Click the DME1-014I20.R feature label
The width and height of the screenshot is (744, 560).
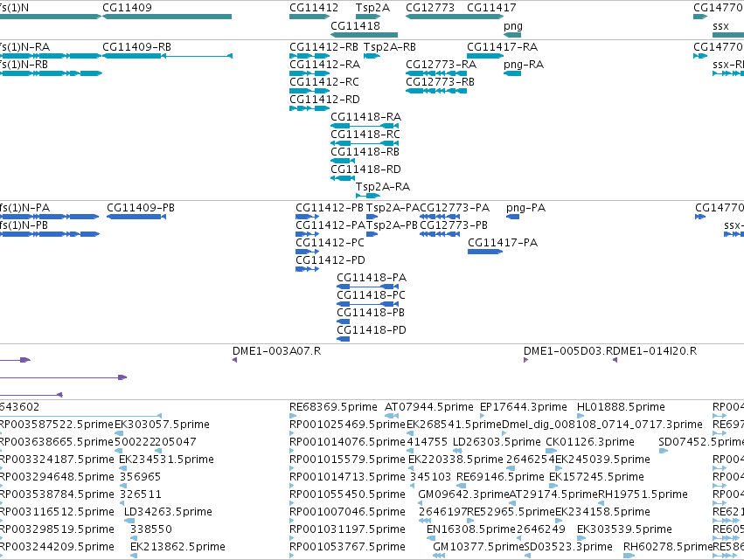(x=655, y=351)
